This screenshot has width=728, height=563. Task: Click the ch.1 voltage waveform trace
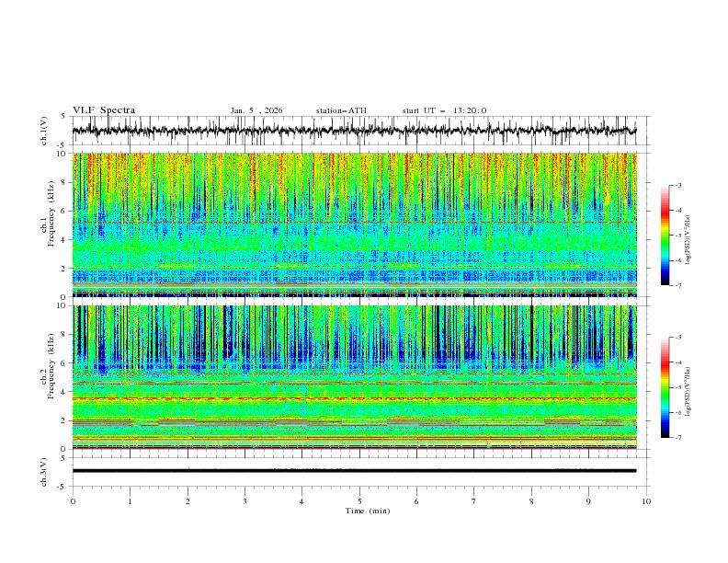354,131
